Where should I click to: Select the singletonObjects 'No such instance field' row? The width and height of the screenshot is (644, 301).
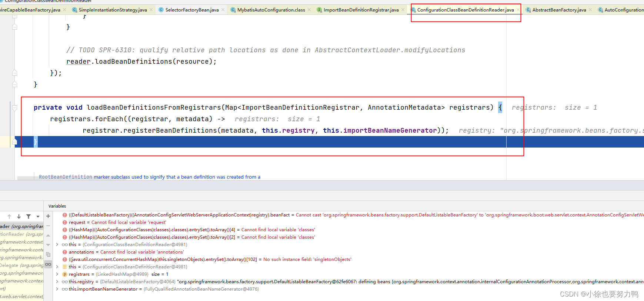[348, 259]
